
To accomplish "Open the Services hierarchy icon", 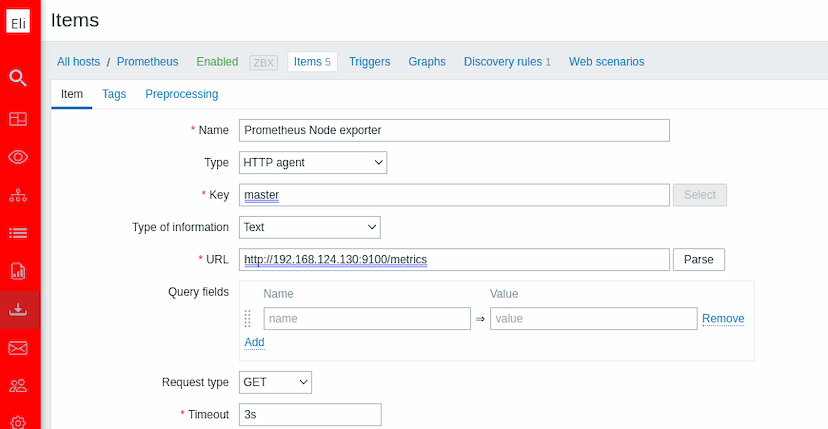I will [x=18, y=195].
